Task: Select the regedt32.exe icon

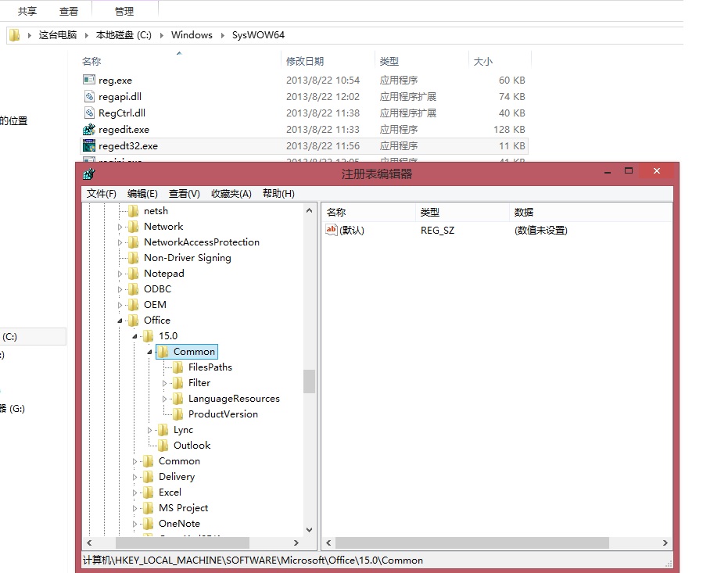Action: 89,144
